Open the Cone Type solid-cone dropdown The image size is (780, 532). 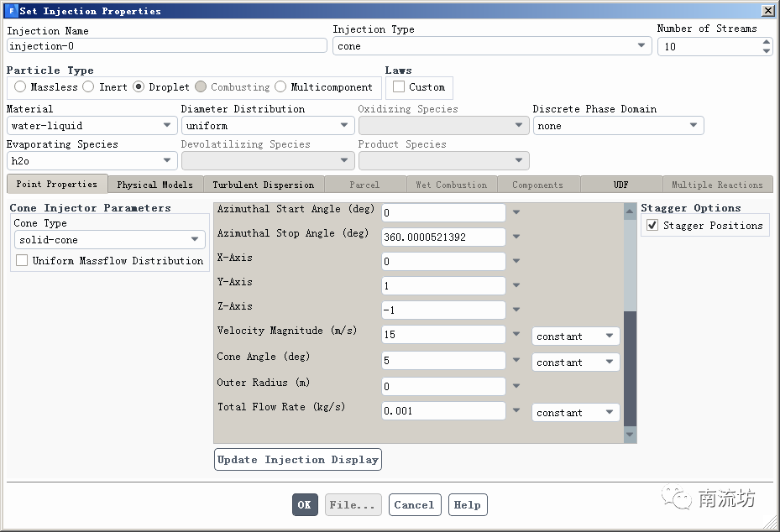point(109,240)
